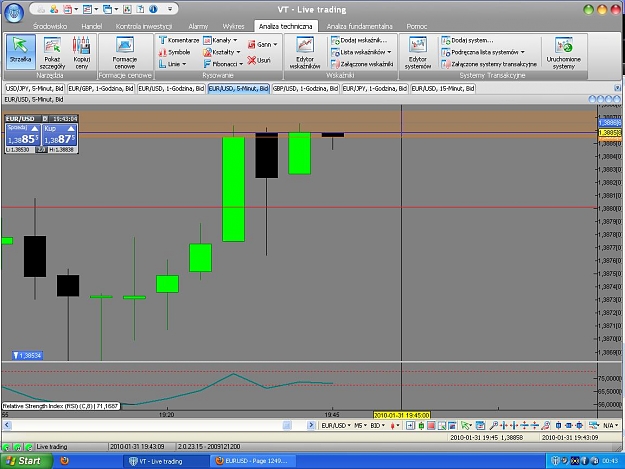The height and width of the screenshot is (469, 625).
Task: Expand the Kształty dropdown
Action: (x=222, y=52)
